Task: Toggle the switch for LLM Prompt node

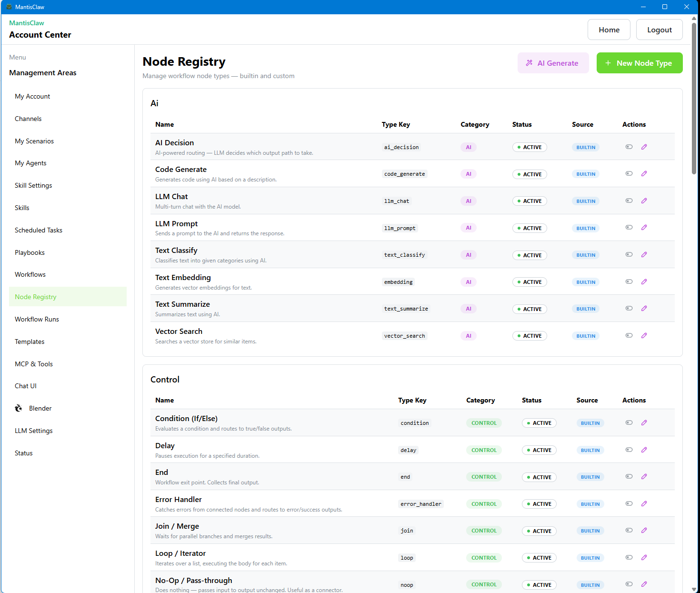Action: click(629, 227)
